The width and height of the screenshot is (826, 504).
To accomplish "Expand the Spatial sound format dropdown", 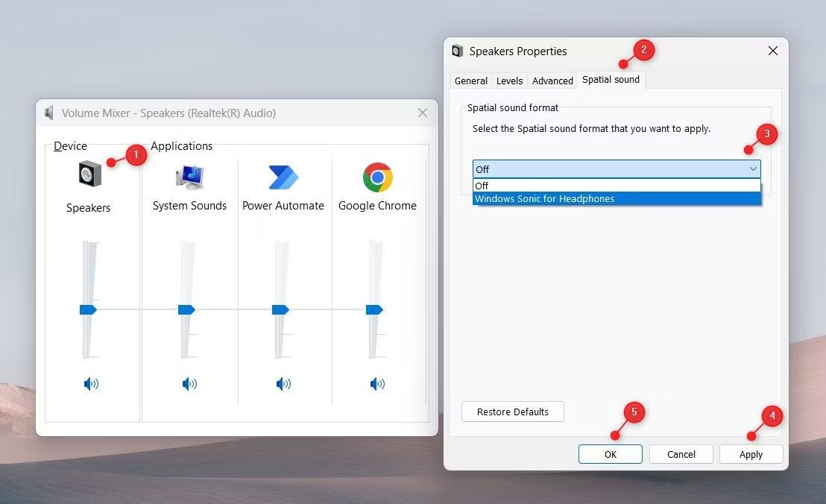I will click(x=752, y=169).
